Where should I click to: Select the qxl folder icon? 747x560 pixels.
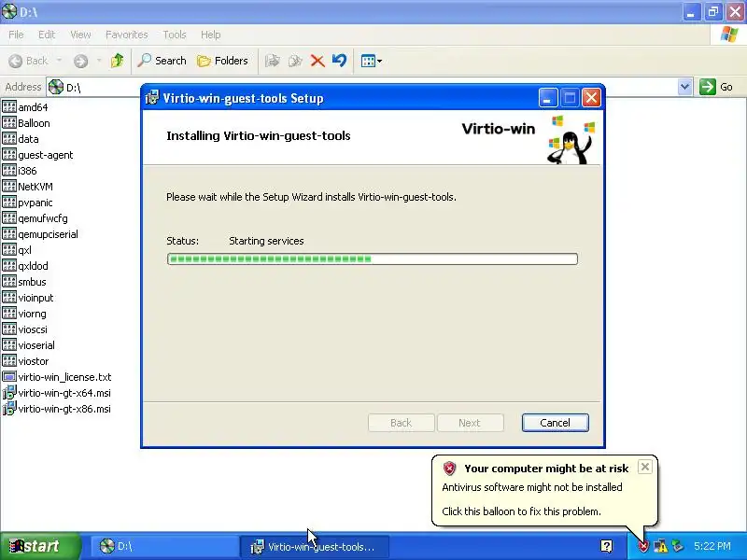9,249
